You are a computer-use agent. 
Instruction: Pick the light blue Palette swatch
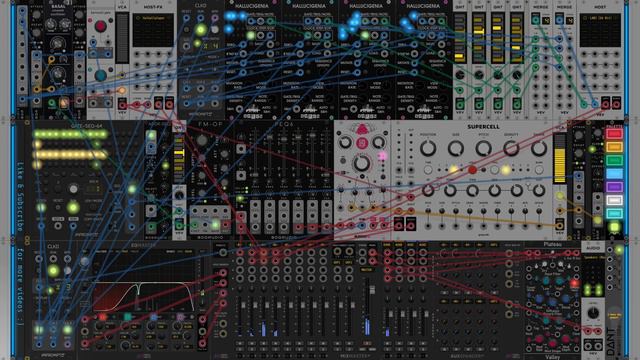[614, 173]
